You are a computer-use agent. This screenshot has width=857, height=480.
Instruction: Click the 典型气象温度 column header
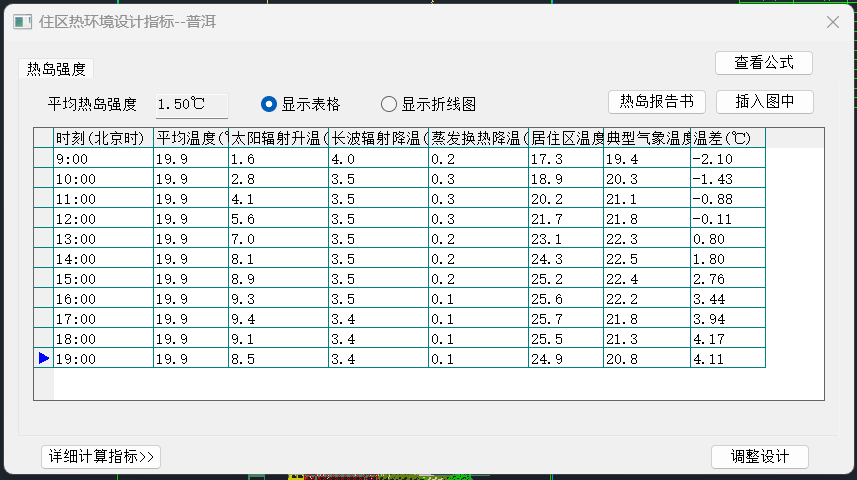click(647, 138)
